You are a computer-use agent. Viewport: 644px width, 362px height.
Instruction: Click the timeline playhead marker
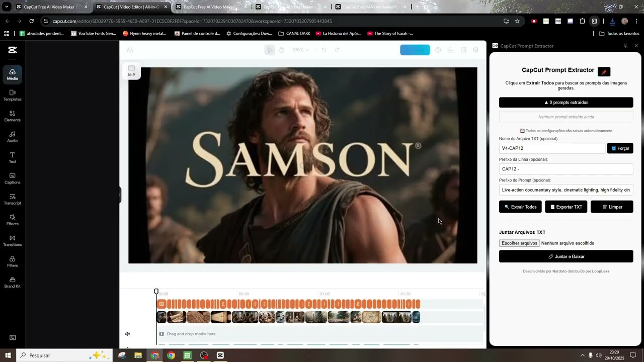156,292
